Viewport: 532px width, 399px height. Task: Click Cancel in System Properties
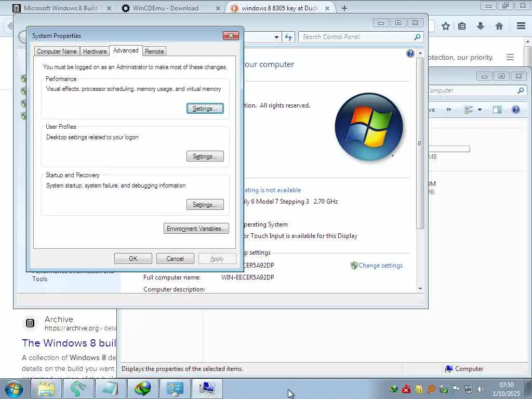175,259
